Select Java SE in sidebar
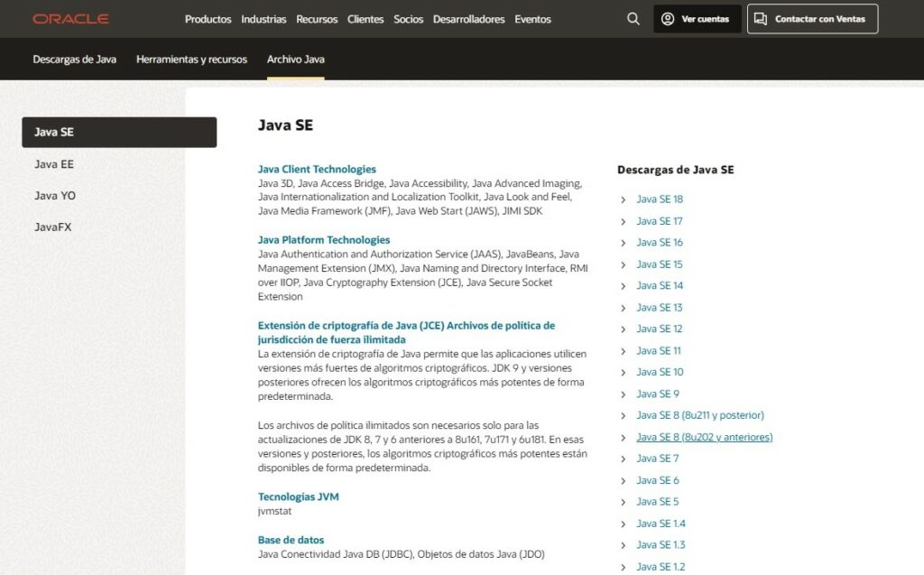924x575 pixels. pyautogui.click(x=119, y=132)
